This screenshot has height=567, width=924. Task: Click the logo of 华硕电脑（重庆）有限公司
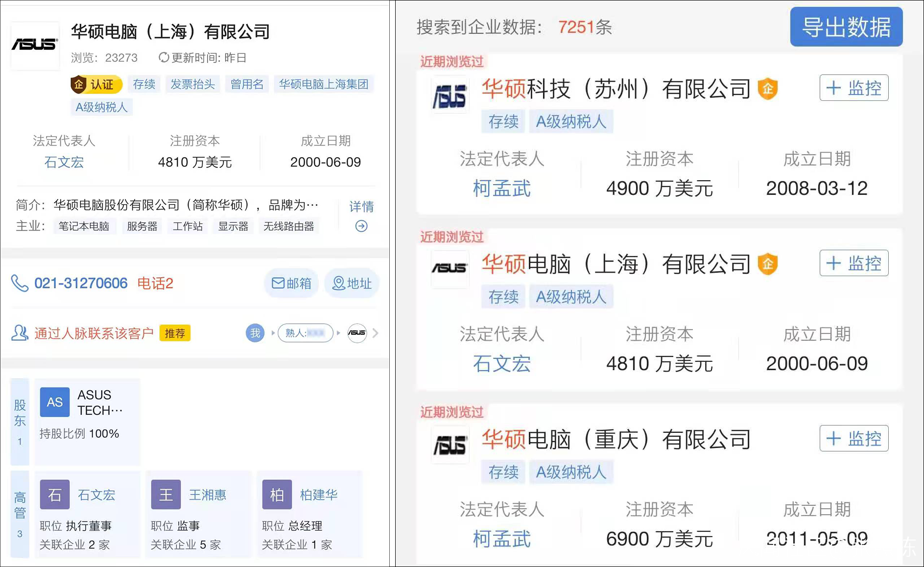pyautogui.click(x=450, y=445)
